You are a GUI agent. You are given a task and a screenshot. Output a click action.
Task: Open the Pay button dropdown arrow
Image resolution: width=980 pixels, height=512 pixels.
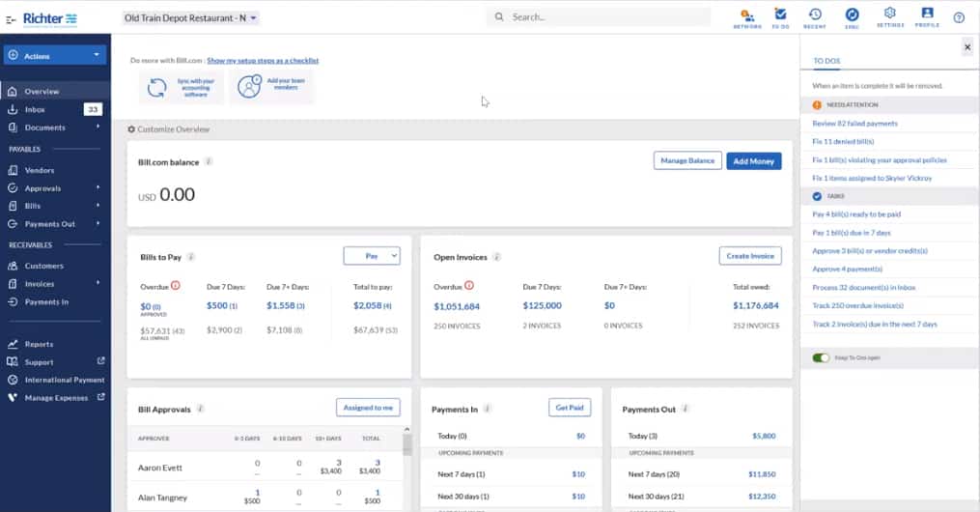(394, 256)
